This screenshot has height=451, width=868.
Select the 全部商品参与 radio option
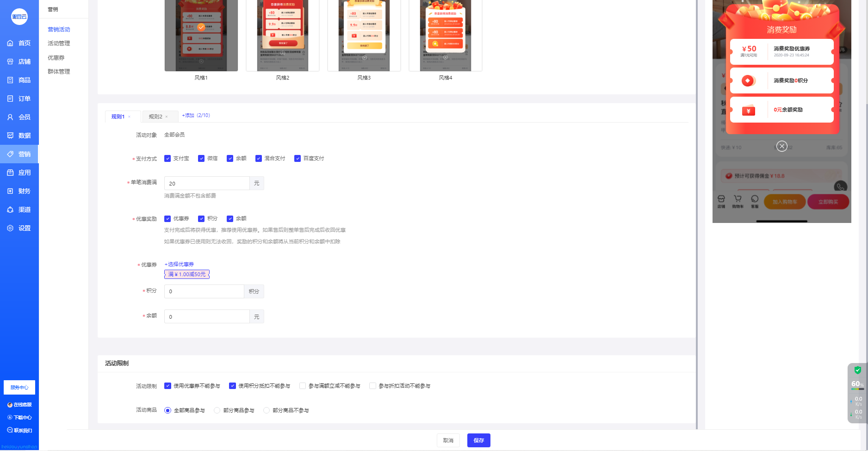click(x=167, y=410)
